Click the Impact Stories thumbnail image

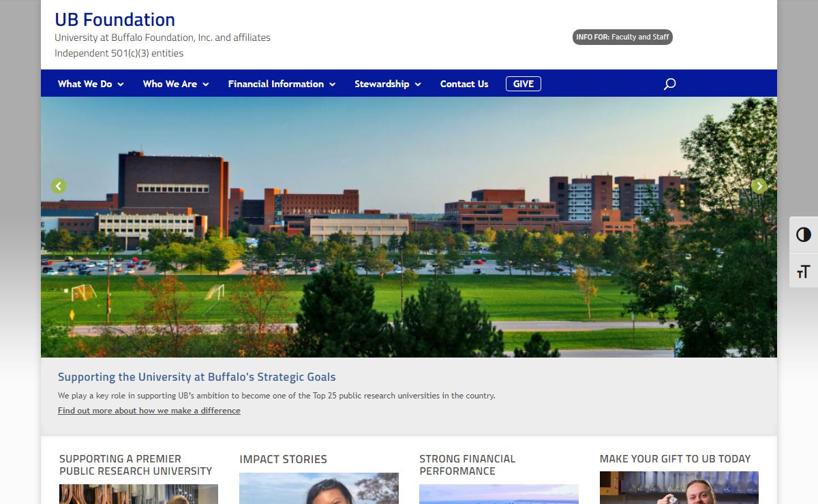click(x=319, y=488)
